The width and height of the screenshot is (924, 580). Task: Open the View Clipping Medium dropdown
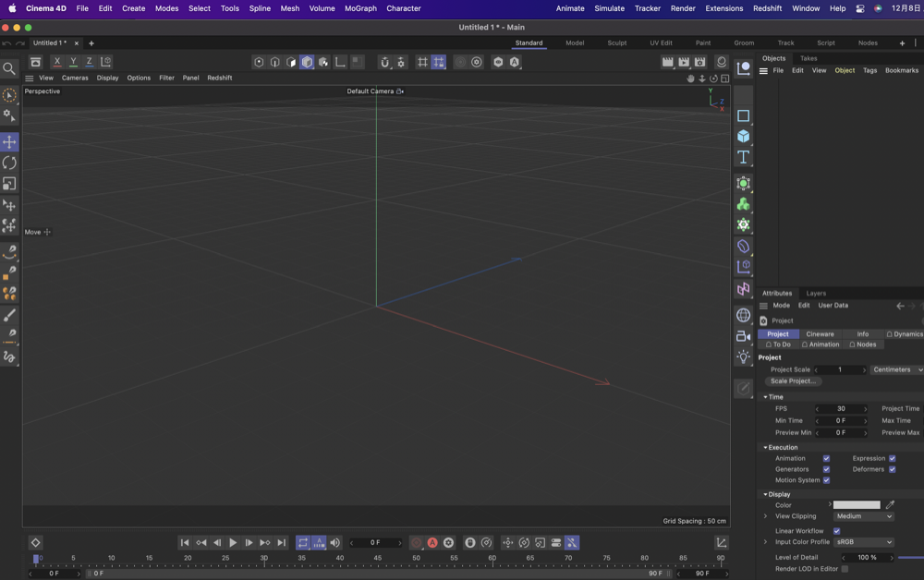[x=863, y=516]
